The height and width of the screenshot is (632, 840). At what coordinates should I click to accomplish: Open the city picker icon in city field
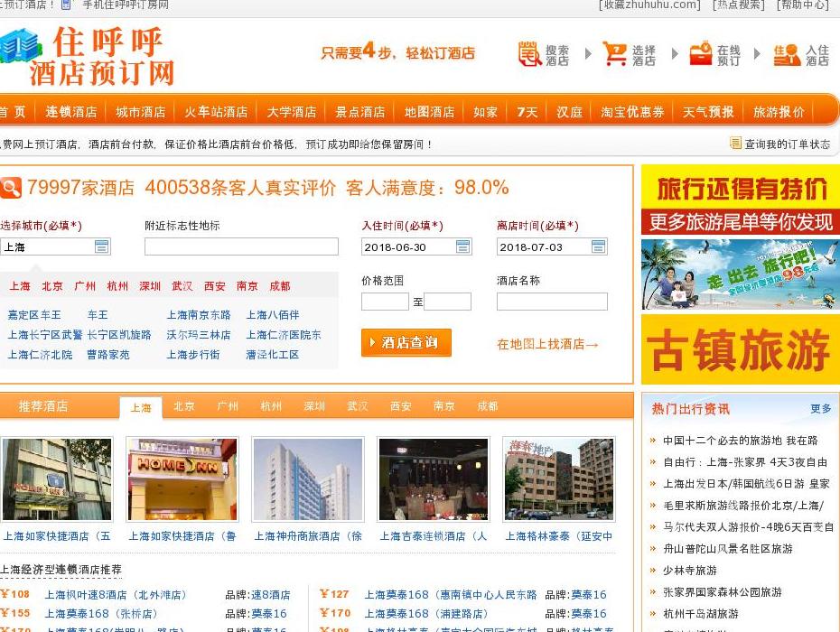[x=101, y=246]
